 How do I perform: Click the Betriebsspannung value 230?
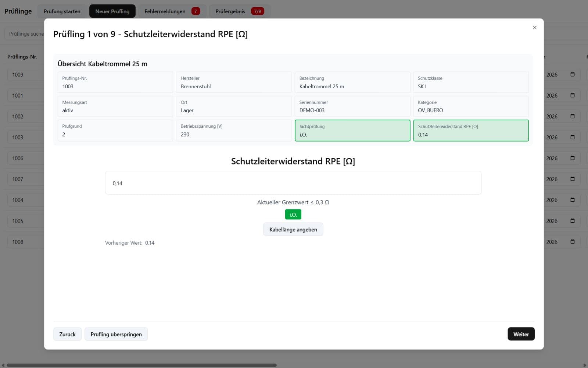tap(185, 134)
